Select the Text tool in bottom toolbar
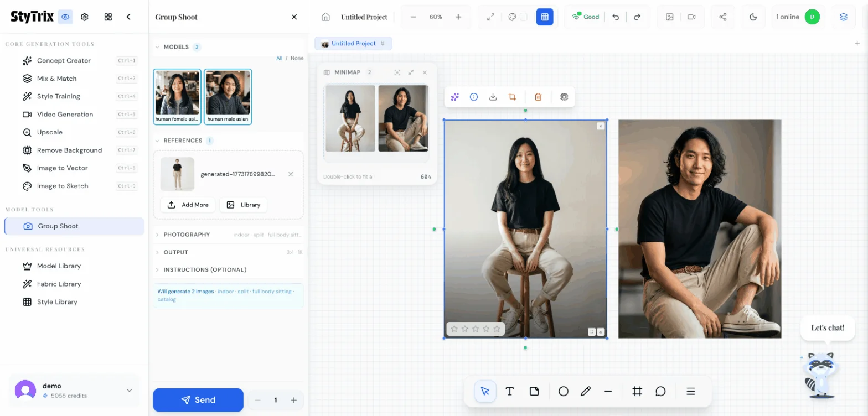Image resolution: width=868 pixels, height=416 pixels. pyautogui.click(x=510, y=391)
